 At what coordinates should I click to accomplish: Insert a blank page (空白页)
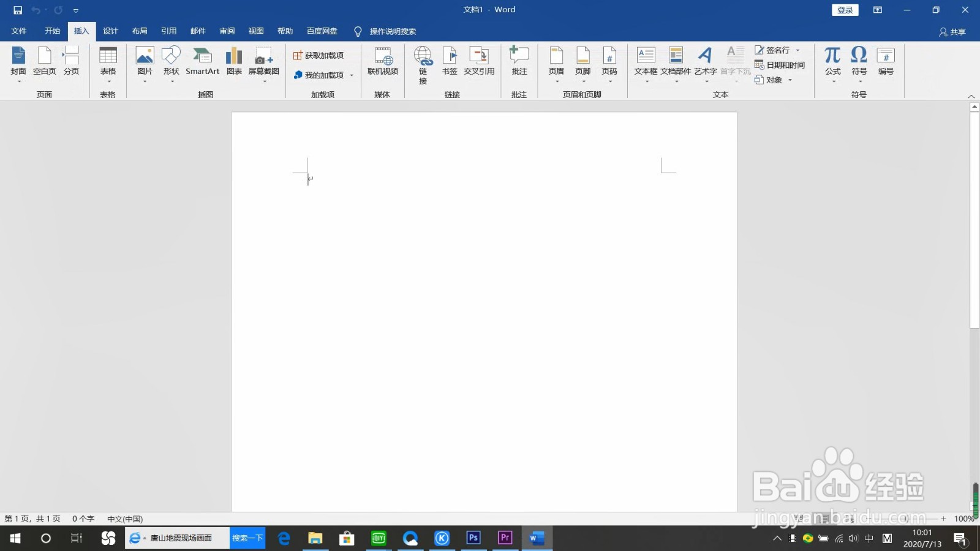tap(44, 61)
